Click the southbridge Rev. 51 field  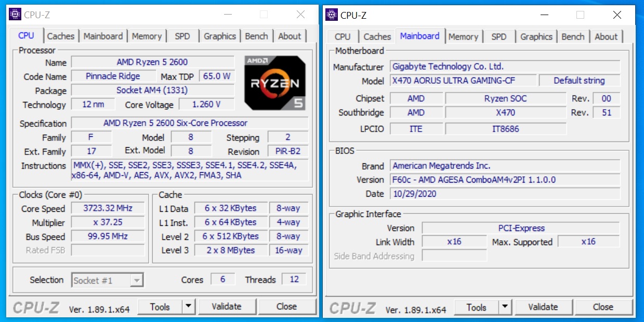pyautogui.click(x=607, y=112)
